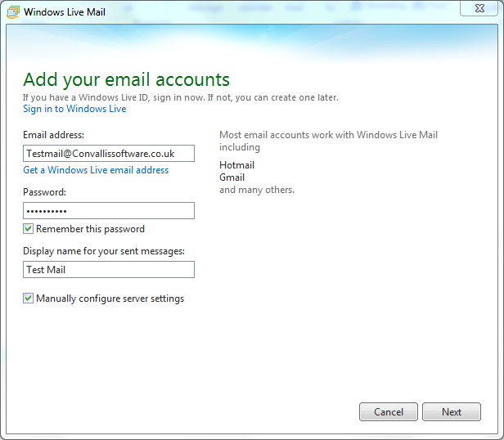This screenshot has width=504, height=440.
Task: Close the Windows Live Mail dialog
Action: [479, 8]
